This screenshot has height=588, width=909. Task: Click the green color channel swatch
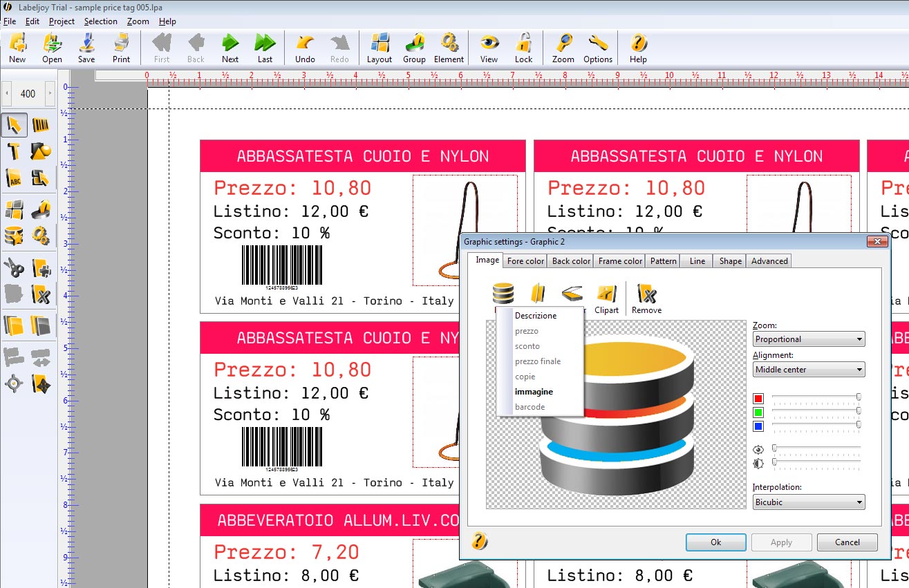(x=758, y=412)
